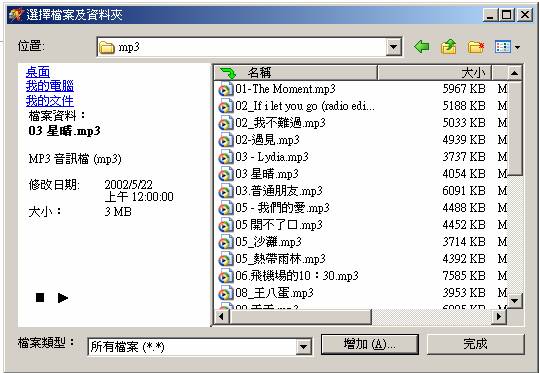The height and width of the screenshot is (373, 539).
Task: Select file 05_沙灘.mp3
Action: coord(268,242)
